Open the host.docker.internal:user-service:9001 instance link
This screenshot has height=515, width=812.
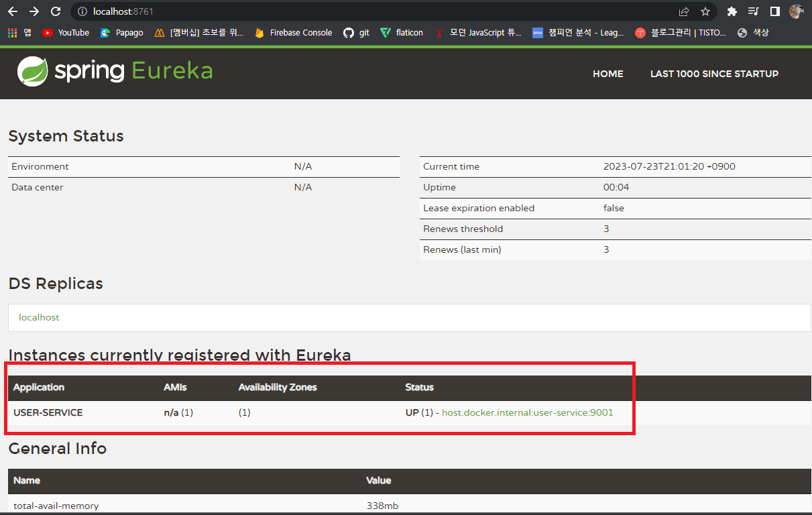pos(527,412)
